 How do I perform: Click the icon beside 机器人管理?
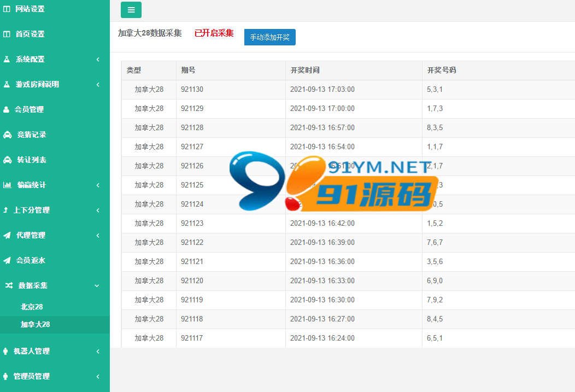(5, 351)
